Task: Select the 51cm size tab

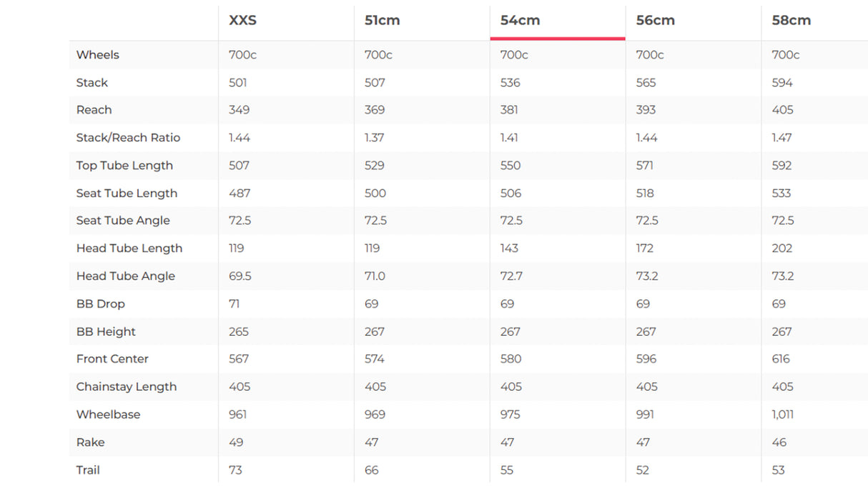Action: (382, 21)
